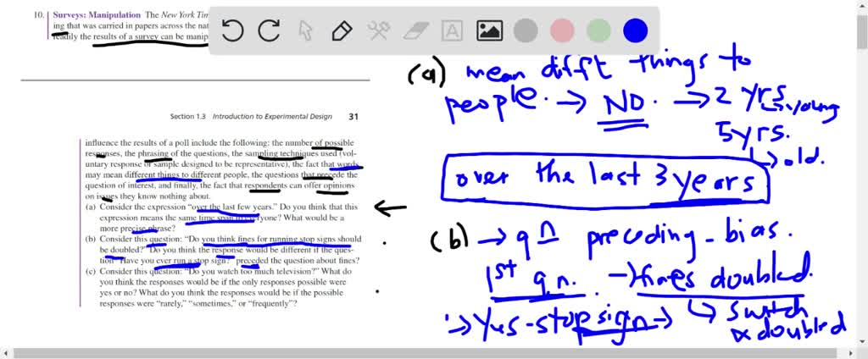Image resolution: width=868 pixels, height=359 pixels.
Task: Select the pen drawing tool
Action: click(x=342, y=31)
